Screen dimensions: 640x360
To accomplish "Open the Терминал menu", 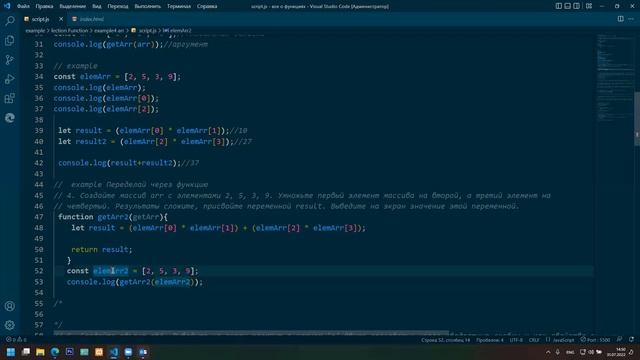I will pyautogui.click(x=179, y=6).
